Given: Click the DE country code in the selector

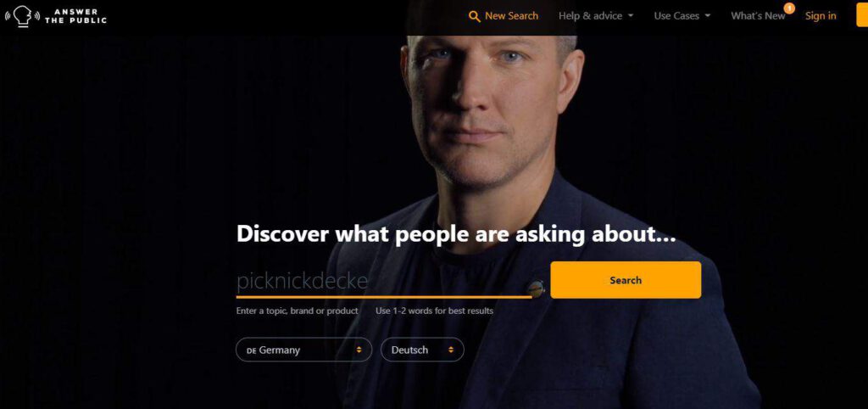Looking at the screenshot, I should click(251, 350).
